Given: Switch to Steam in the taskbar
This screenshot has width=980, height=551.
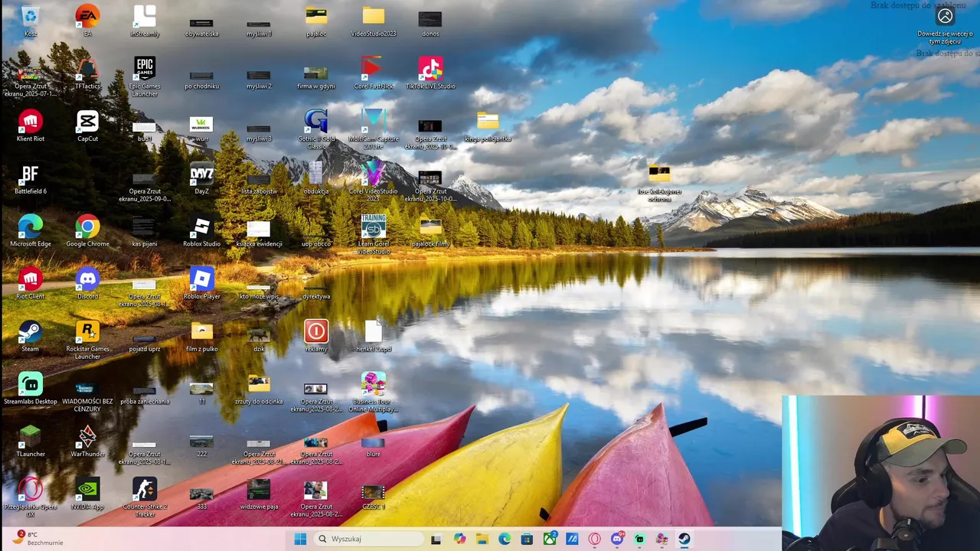Looking at the screenshot, I should (x=684, y=539).
